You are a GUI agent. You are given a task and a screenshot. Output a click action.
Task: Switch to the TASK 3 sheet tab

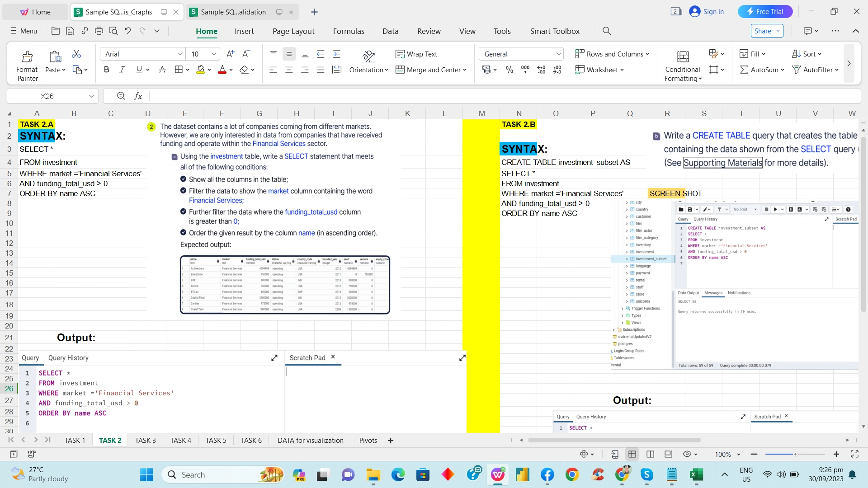pos(145,441)
